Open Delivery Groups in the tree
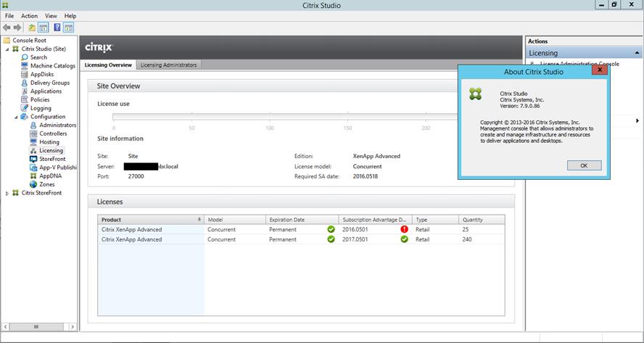Screen dimensions: 644x343 point(50,83)
